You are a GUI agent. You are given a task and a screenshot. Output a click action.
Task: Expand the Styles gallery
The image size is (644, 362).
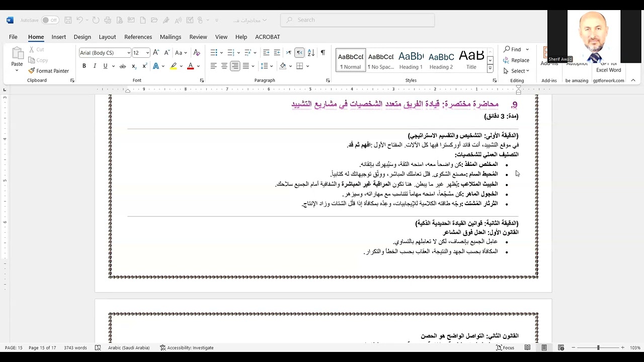click(x=490, y=69)
